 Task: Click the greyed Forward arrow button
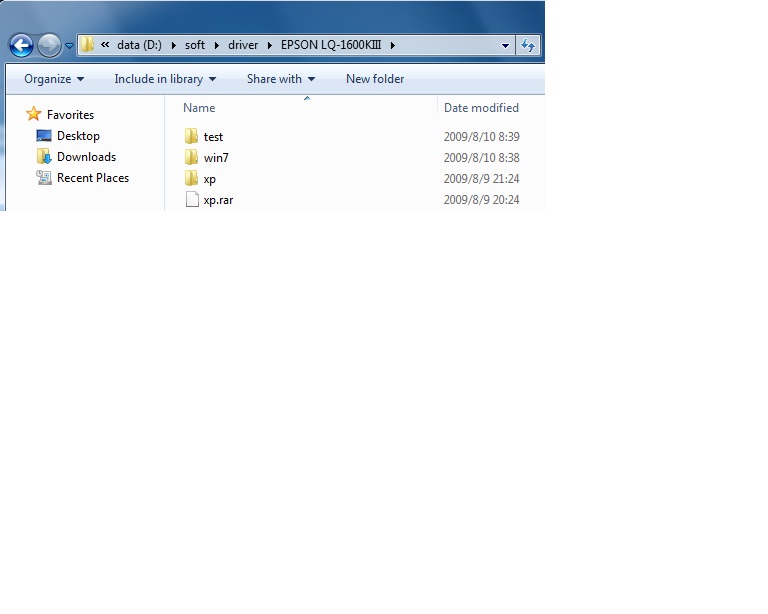tap(49, 46)
